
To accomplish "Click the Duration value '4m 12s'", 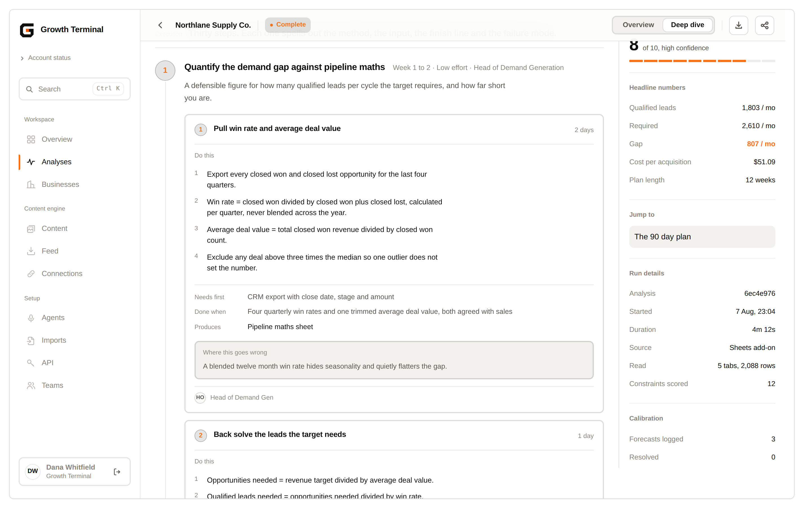I will (763, 330).
